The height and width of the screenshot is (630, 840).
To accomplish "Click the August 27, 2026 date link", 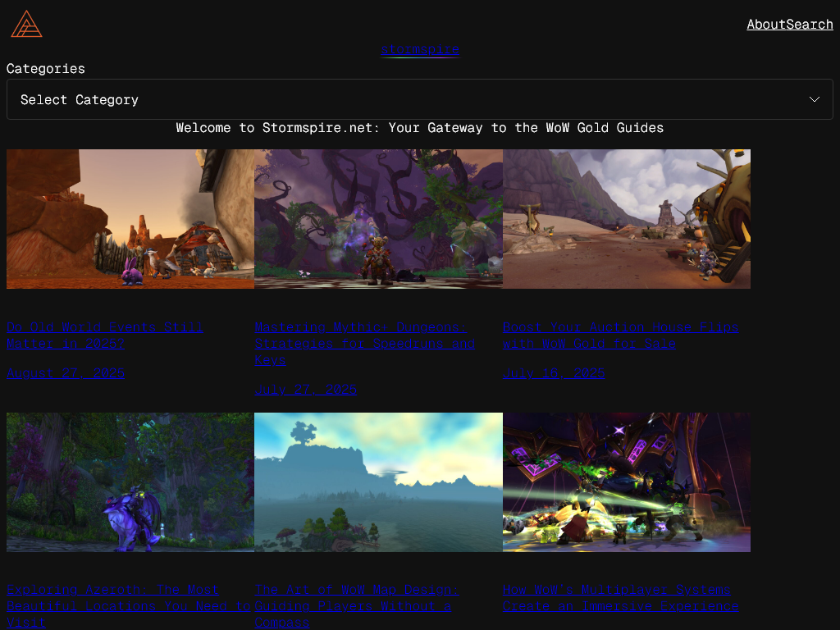I will [66, 372].
